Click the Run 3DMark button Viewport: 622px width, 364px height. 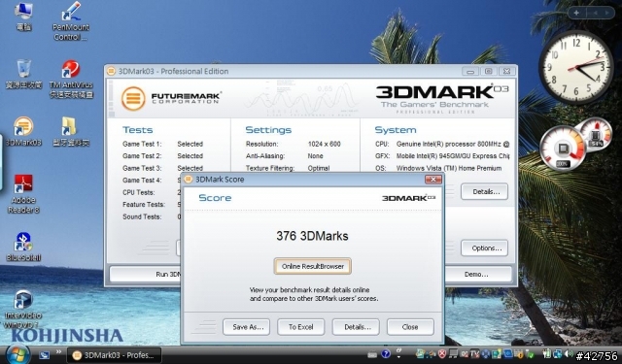[x=145, y=274]
